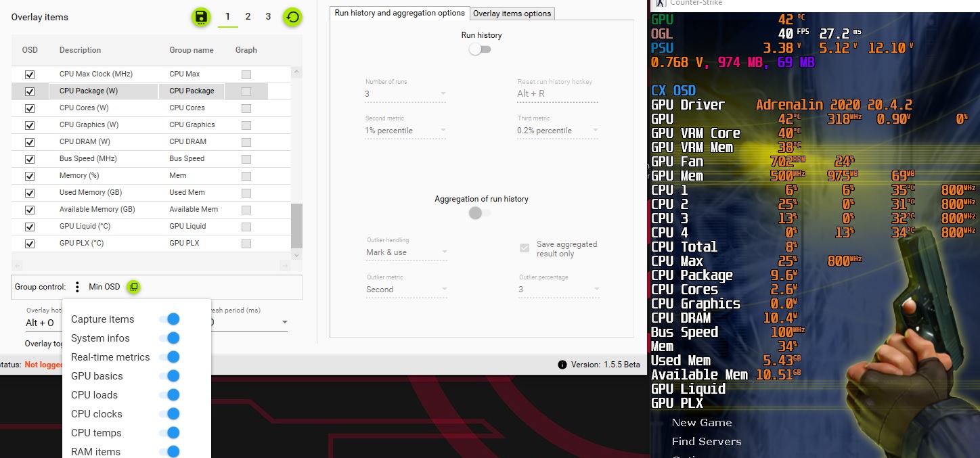The height and width of the screenshot is (458, 980).
Task: Click the overlay list scroll right arrow
Action: pos(286,265)
